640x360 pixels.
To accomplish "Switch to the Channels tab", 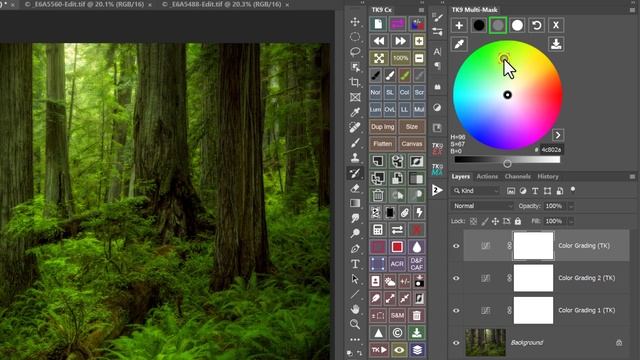I will coord(518,176).
